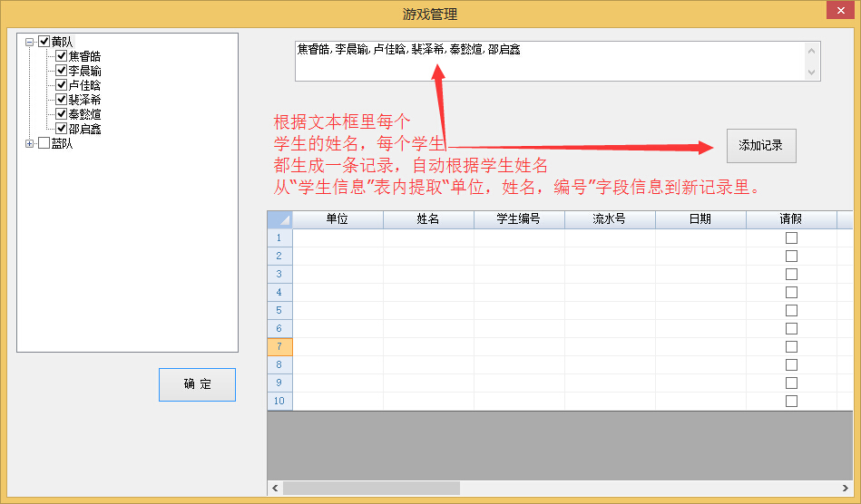Uncheck student 裴泽希 in the tree
Screen dimensions: 861x504
coord(62,100)
